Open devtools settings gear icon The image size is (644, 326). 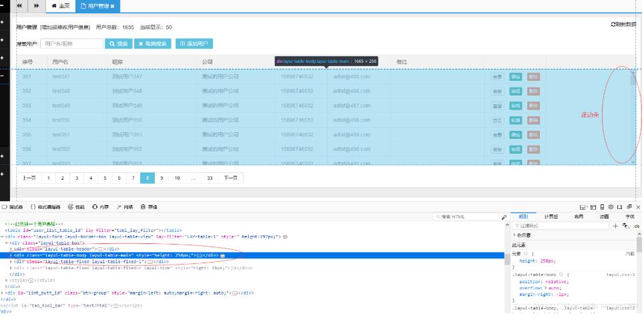[611, 207]
